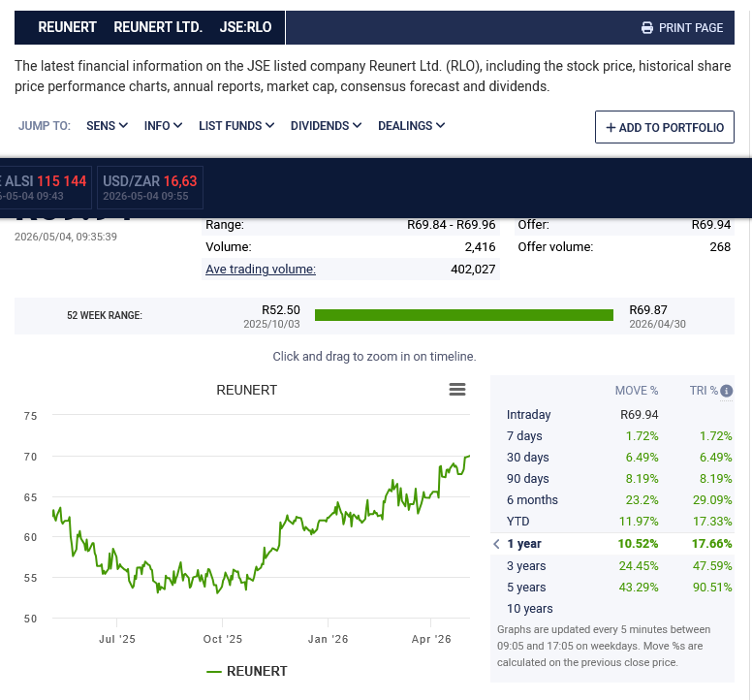Viewport: 752px width, 700px height.
Task: Click the timestamp 2026/05/04, 09:35:39
Action: (66, 237)
